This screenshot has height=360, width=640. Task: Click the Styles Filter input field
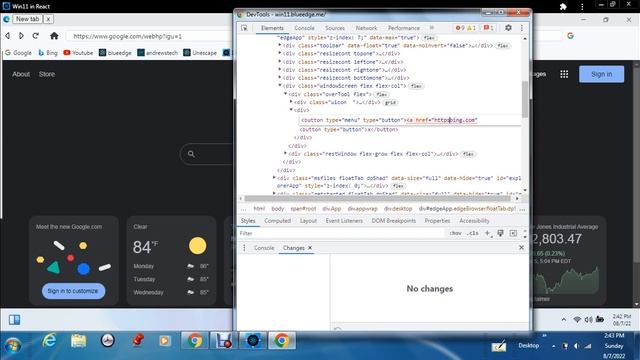[341, 233]
